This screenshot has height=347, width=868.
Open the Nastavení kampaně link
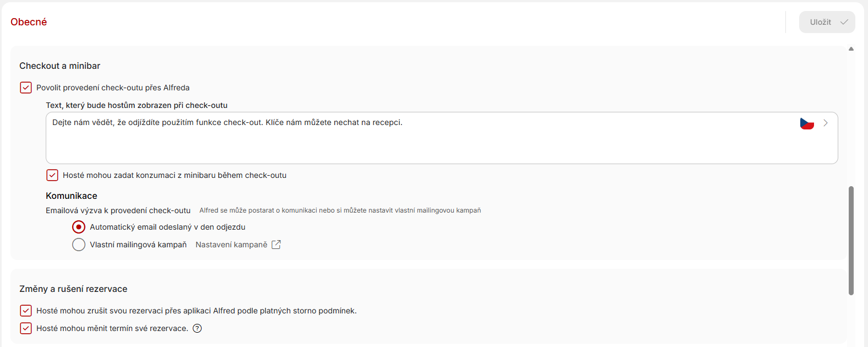coord(231,245)
